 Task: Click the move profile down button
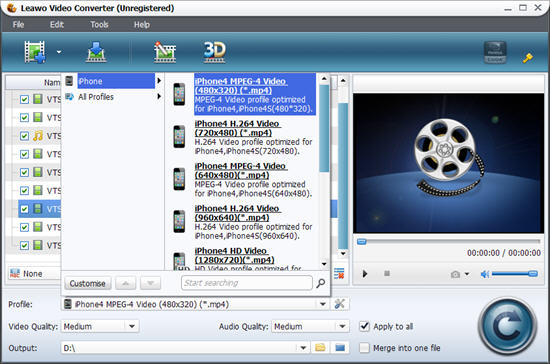coord(150,283)
